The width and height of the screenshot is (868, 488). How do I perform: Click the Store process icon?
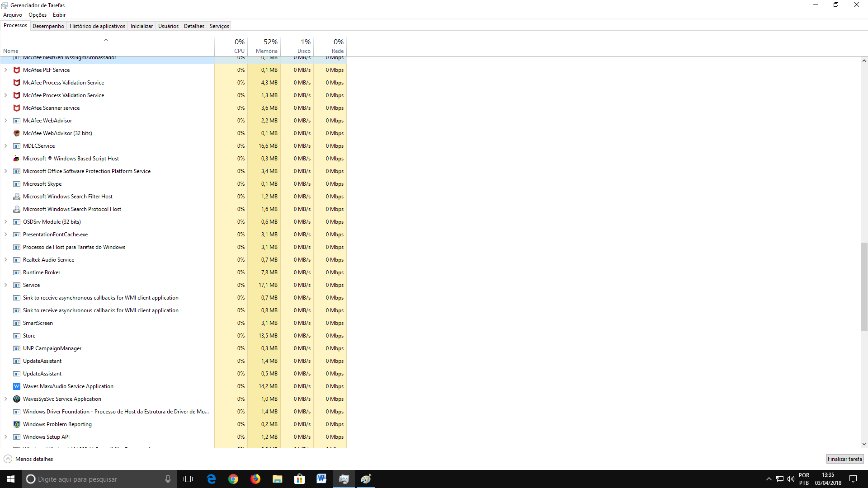pos(17,336)
